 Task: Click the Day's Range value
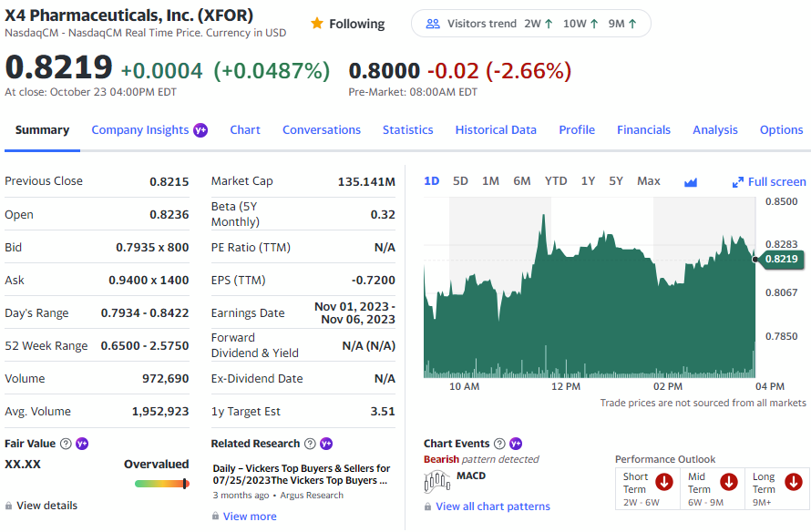[145, 313]
